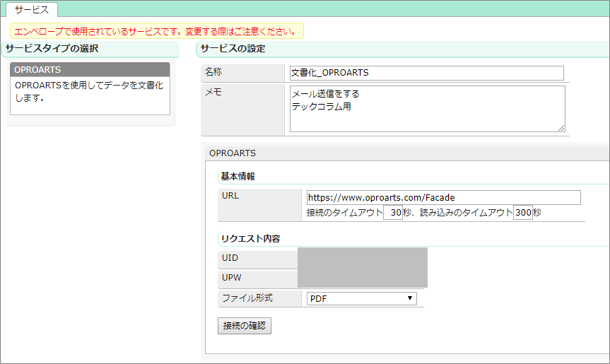Click the 名称 input field
The width and height of the screenshot is (610, 364).
426,73
